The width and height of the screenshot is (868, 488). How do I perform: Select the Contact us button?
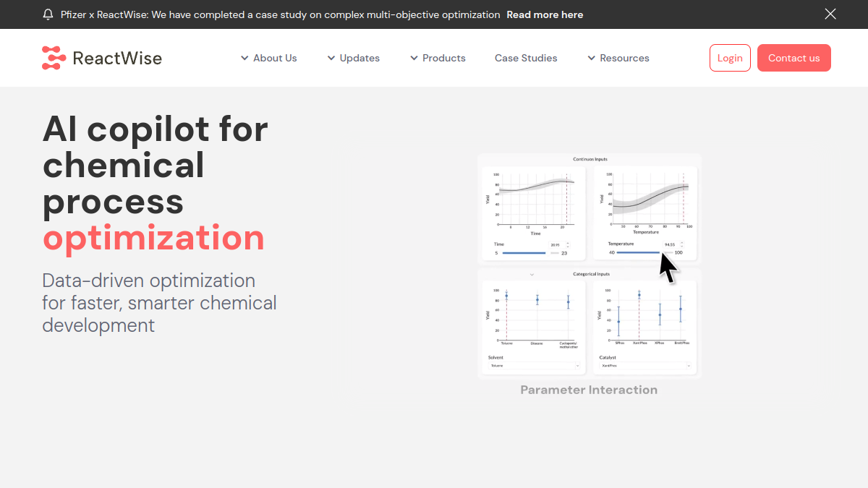coord(794,58)
